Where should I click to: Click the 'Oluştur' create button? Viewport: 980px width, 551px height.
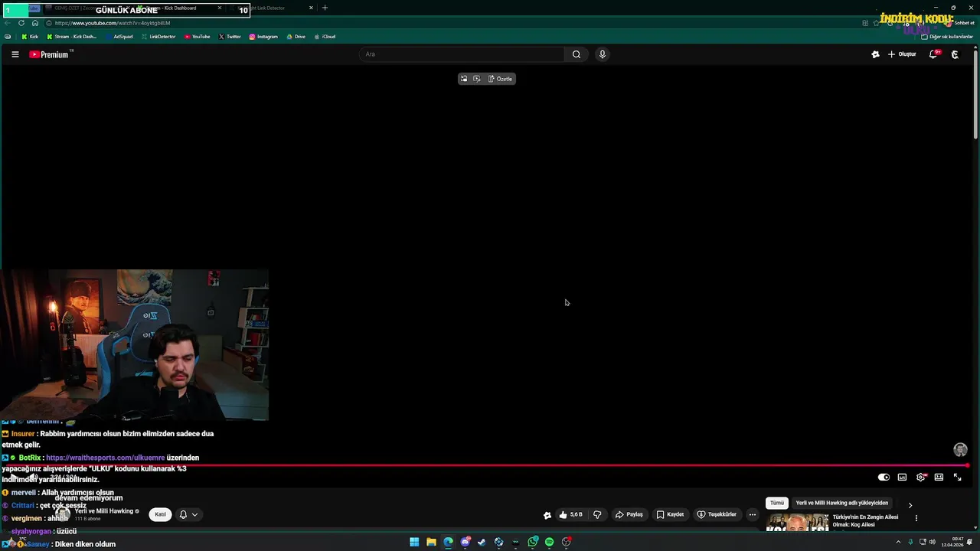click(x=902, y=54)
